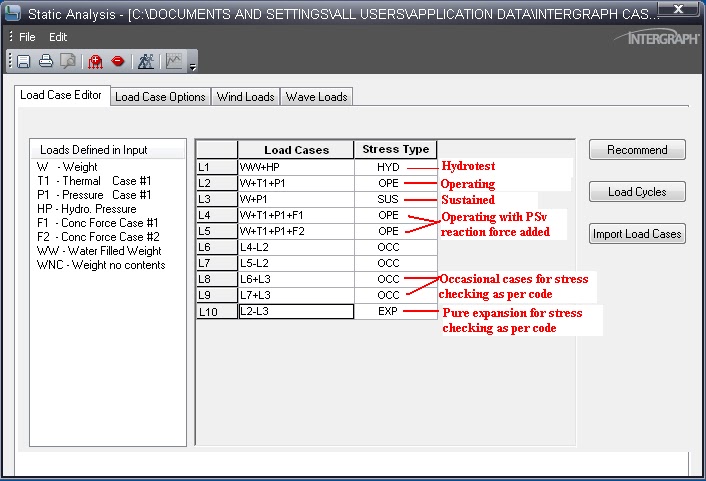Select 'W - Weight' in the loads list

(67, 167)
